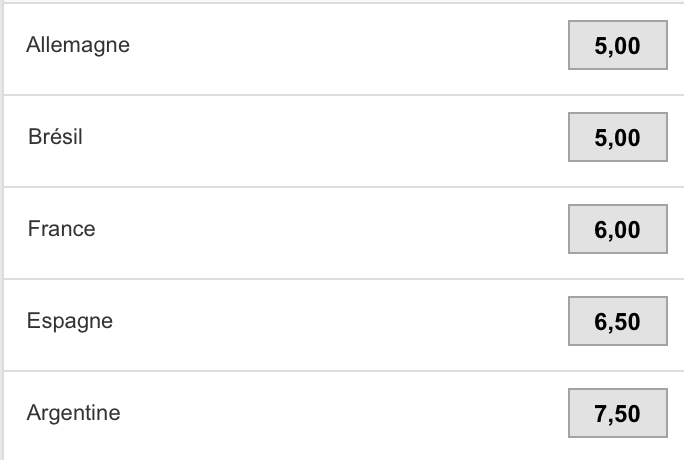The height and width of the screenshot is (460, 684).
Task: Choose the 6,50 odds button for Espagne
Action: pyautogui.click(x=618, y=321)
